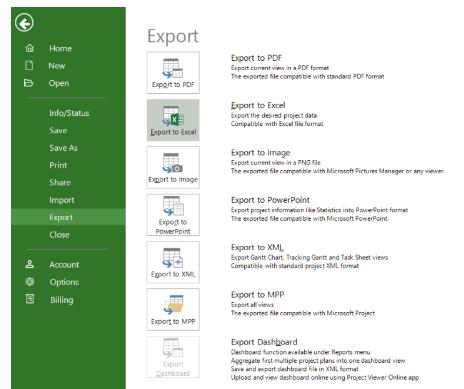464x389 pixels.
Task: Open the Share page
Action: (x=60, y=183)
